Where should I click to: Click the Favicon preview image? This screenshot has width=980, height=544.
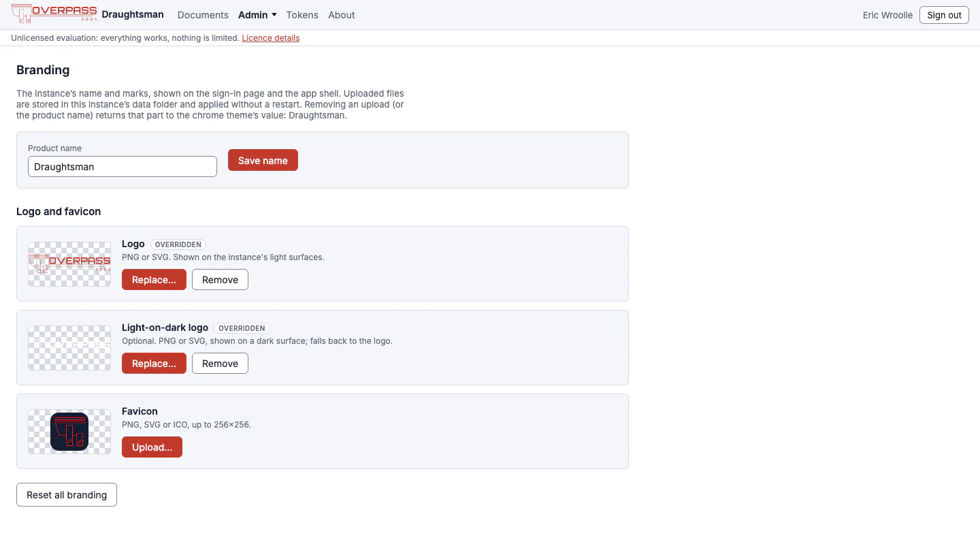coord(69,432)
